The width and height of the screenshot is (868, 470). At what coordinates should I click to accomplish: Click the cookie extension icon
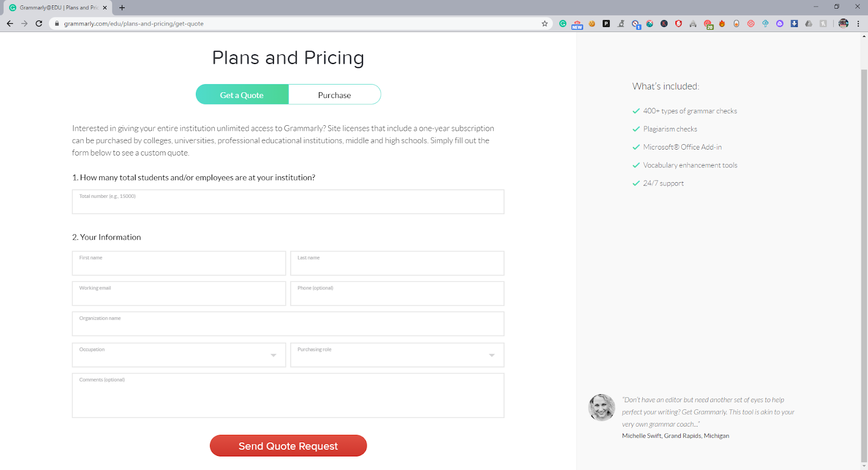(592, 24)
